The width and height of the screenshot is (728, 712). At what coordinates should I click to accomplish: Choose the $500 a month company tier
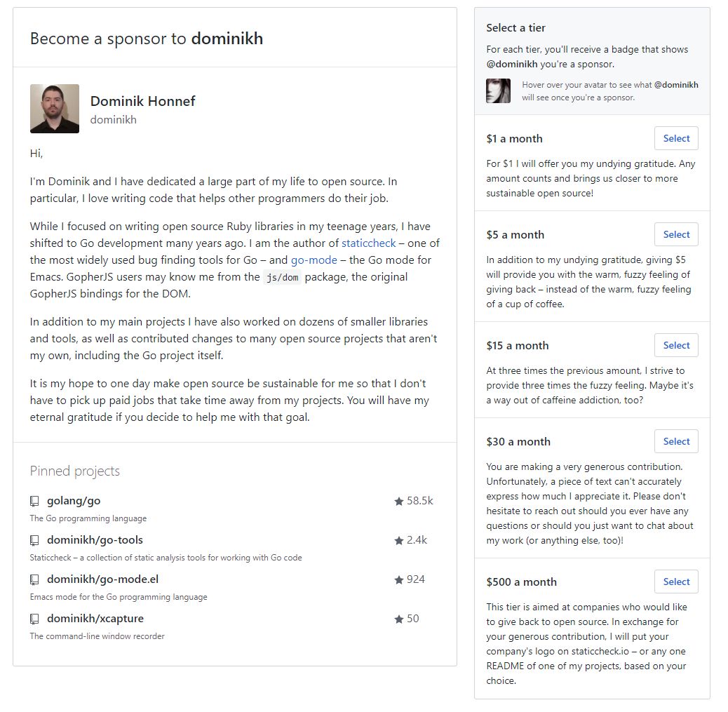(676, 582)
